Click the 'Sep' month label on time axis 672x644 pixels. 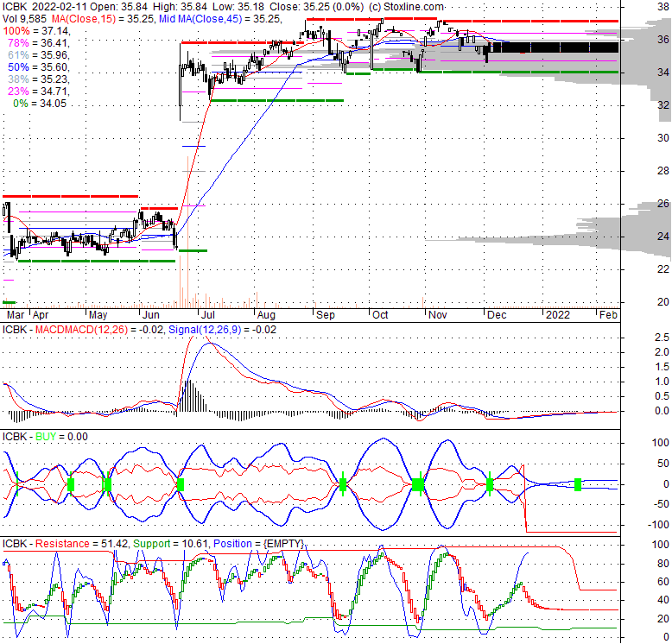tap(326, 315)
